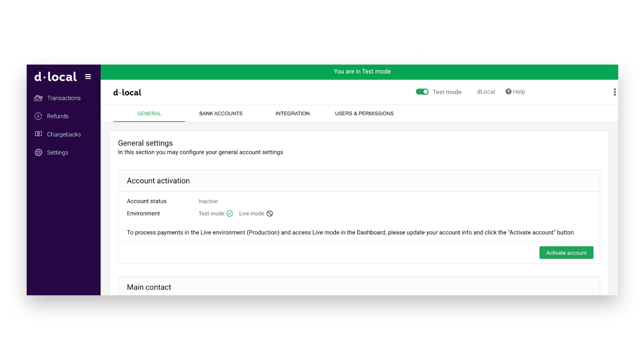The image size is (644, 359).
Task: Open the vertical three-dot more menu
Action: [615, 92]
